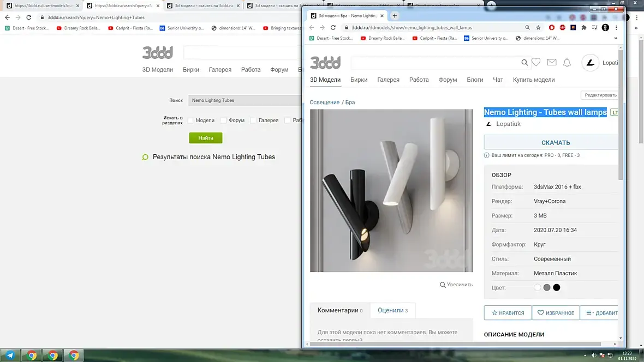Screen dimensions: 644x362
Task: Open Бра breadcrumb link
Action: 350,102
